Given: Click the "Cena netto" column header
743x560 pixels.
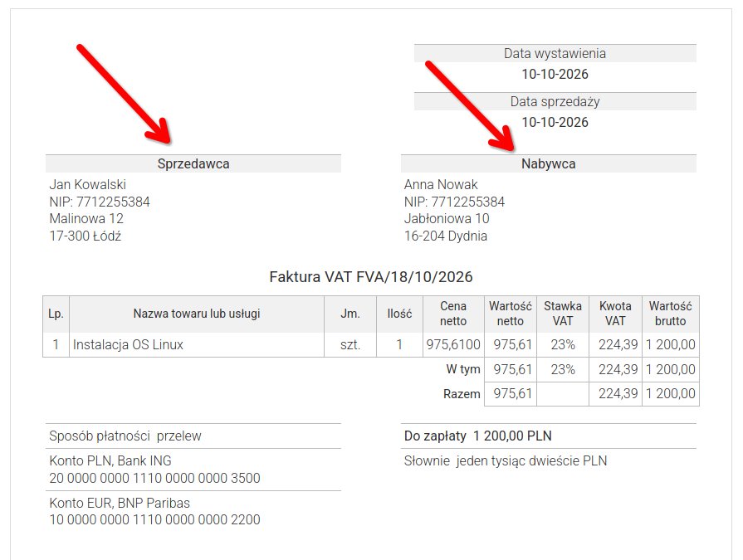Looking at the screenshot, I should (453, 314).
